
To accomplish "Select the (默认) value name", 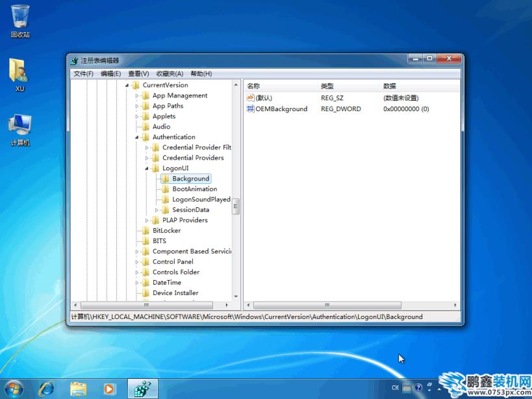I will (x=264, y=98).
